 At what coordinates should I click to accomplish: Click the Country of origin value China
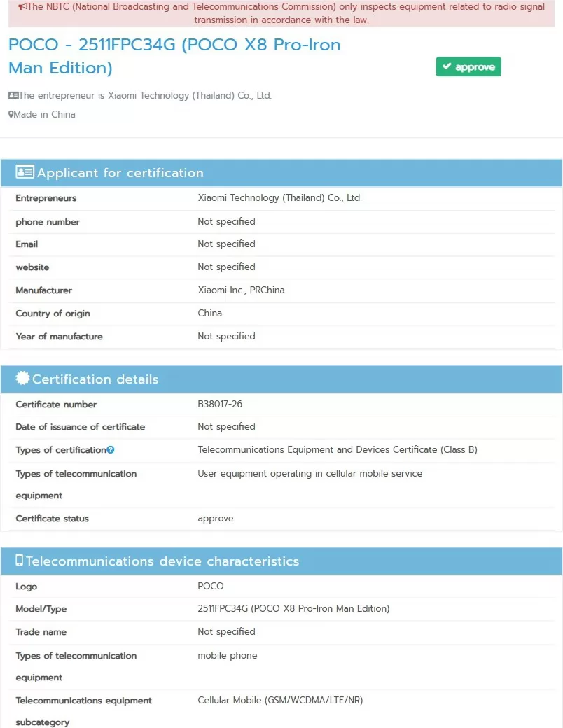pos(209,313)
